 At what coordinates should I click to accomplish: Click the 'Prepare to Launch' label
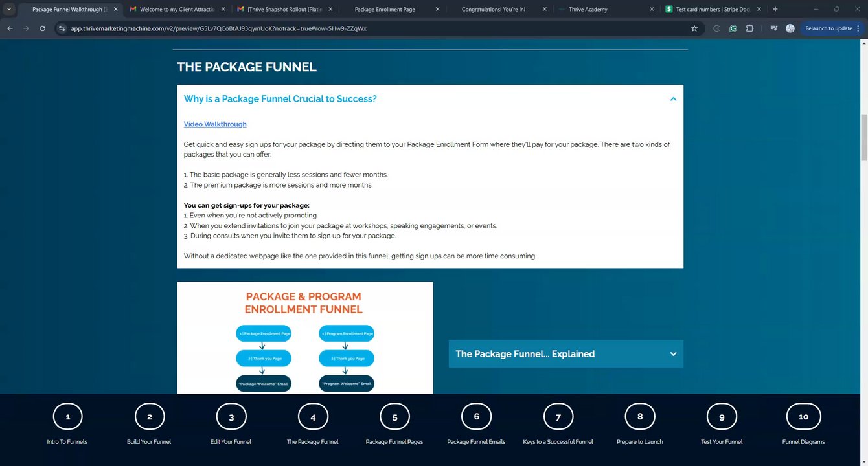[x=640, y=442]
